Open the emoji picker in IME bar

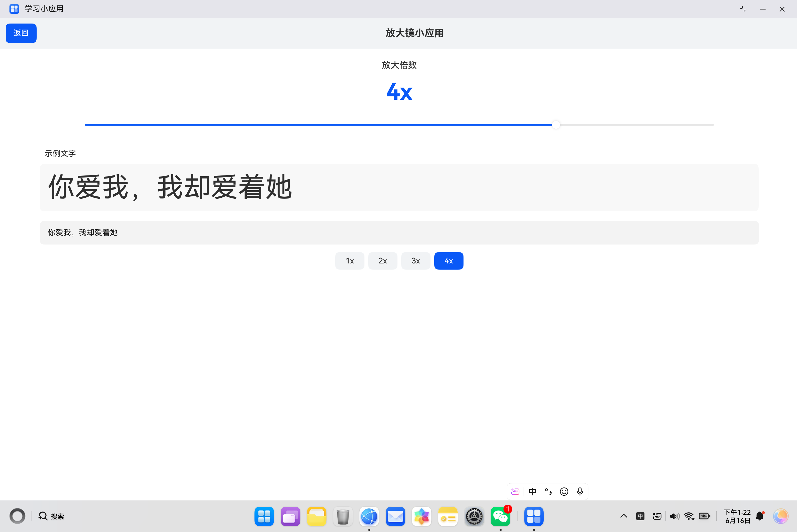[564, 491]
